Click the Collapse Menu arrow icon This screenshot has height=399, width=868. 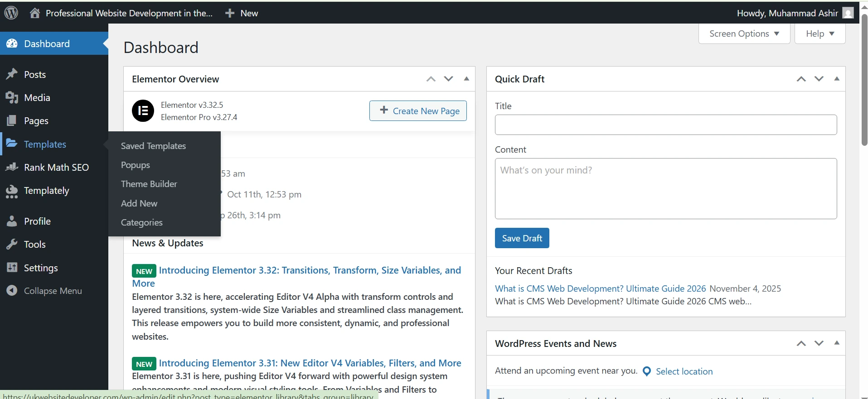pyautogui.click(x=12, y=290)
